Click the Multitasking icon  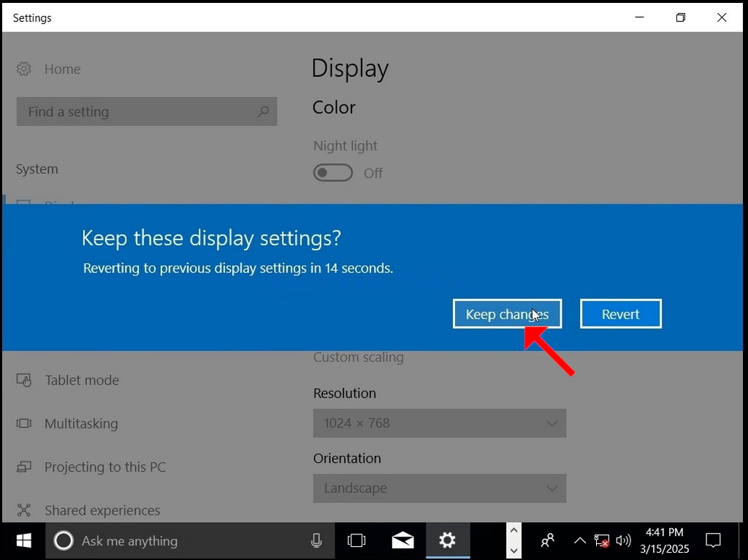[24, 423]
